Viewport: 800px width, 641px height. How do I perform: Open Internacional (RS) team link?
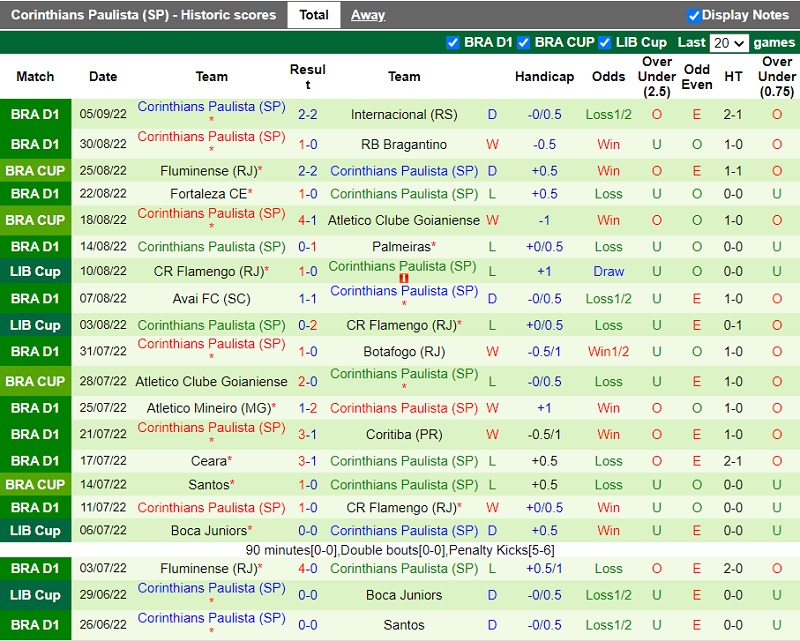(404, 115)
